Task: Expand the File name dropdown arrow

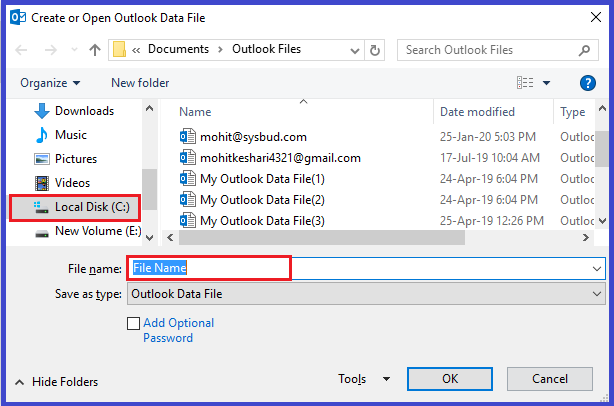Action: click(597, 269)
